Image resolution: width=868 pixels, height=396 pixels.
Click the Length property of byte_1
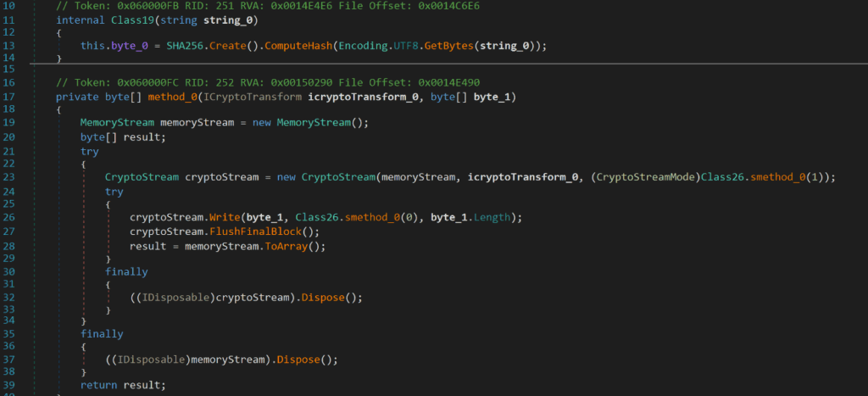point(492,217)
